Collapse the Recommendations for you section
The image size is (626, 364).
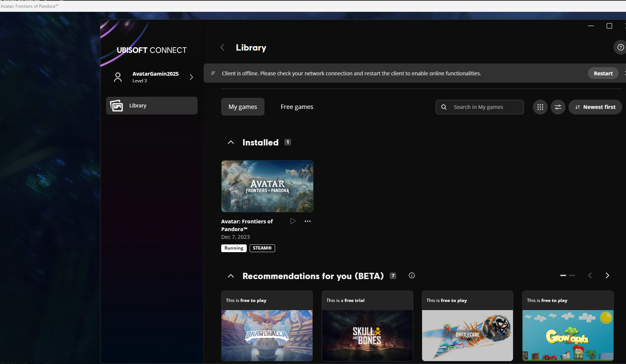[231, 276]
